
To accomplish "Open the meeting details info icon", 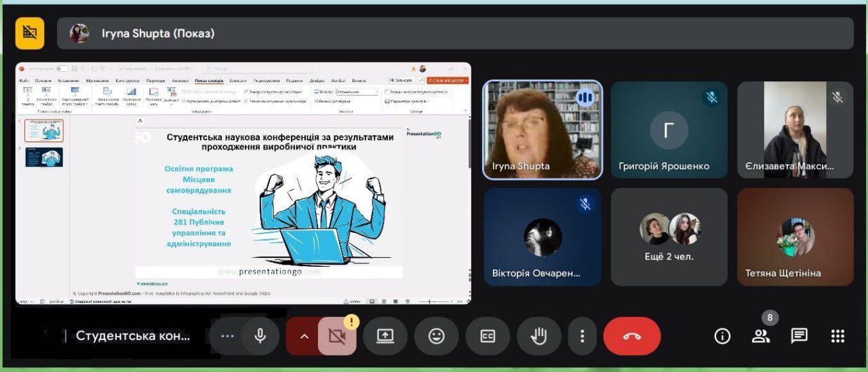I will click(x=722, y=336).
